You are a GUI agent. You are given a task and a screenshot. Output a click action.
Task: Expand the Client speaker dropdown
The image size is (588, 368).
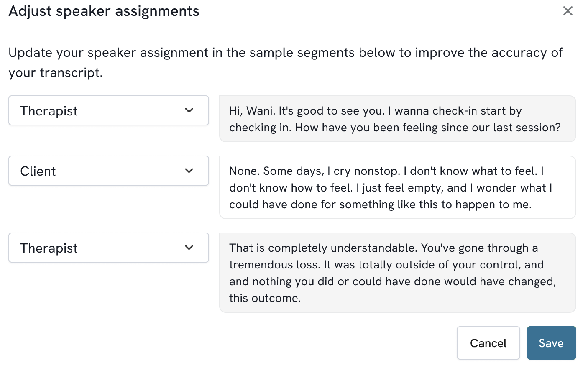(x=108, y=171)
